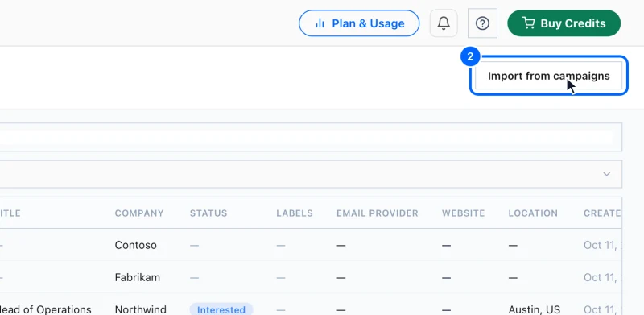The image size is (644, 315).
Task: Select the Fabrikam company cell
Action: (x=137, y=278)
